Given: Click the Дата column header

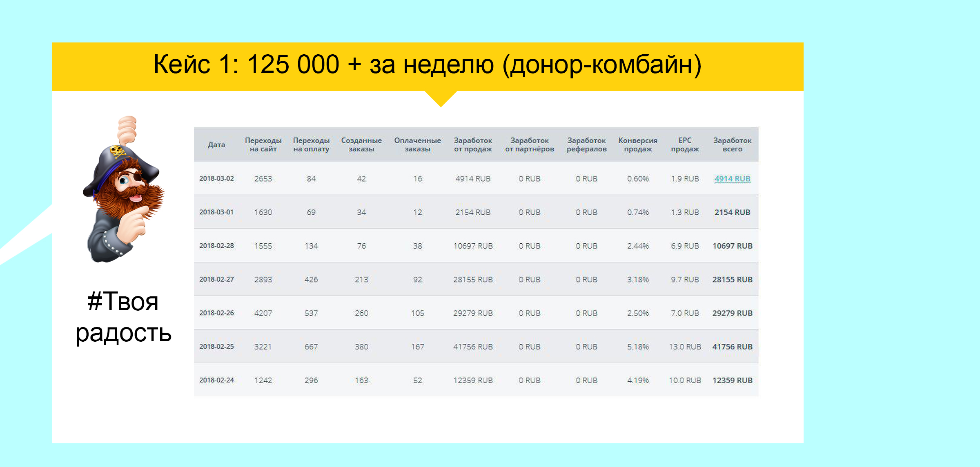Looking at the screenshot, I should (216, 145).
